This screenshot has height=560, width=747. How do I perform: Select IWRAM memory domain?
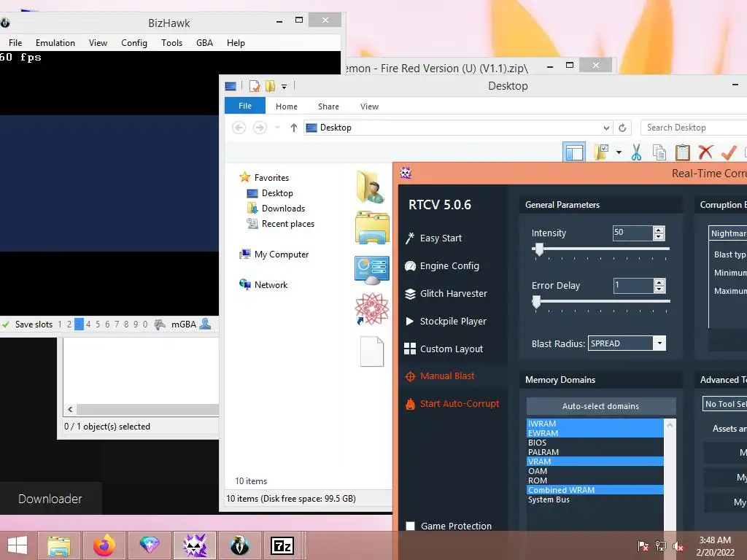(595, 424)
